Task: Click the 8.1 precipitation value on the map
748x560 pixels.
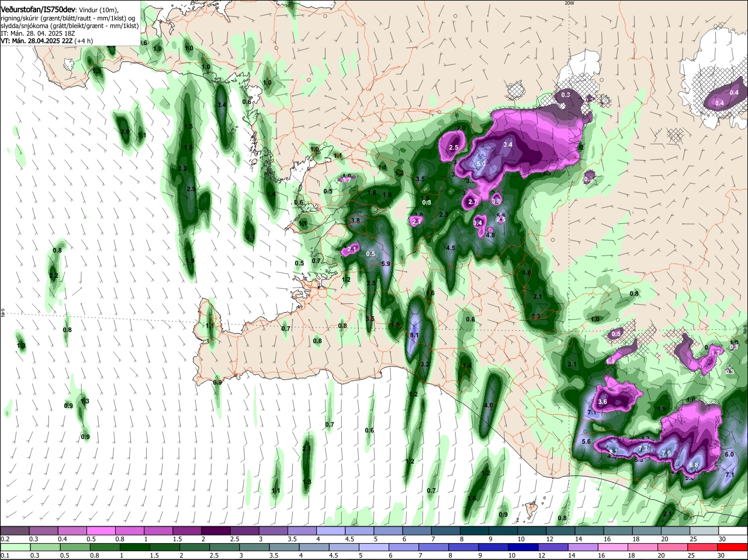Action: pyautogui.click(x=415, y=335)
